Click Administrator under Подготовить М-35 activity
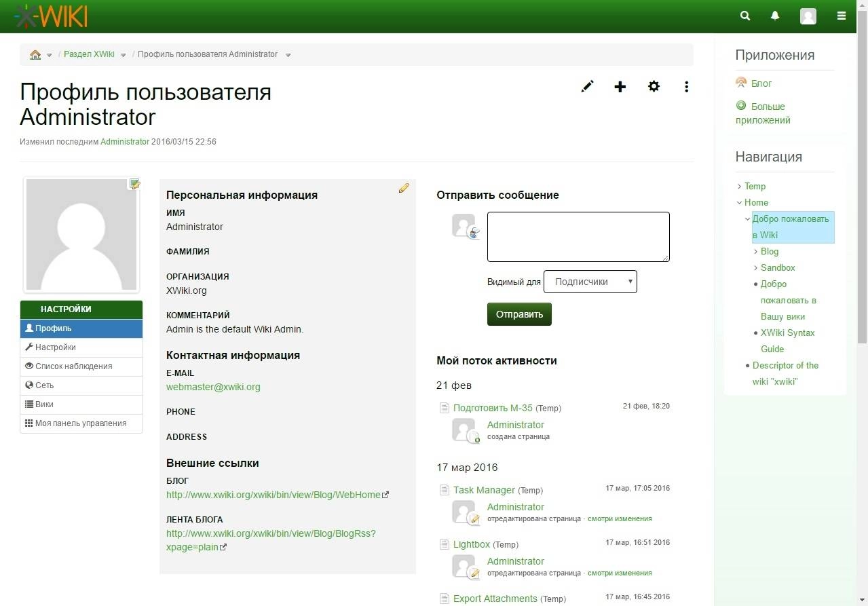The height and width of the screenshot is (606, 868). click(x=516, y=425)
